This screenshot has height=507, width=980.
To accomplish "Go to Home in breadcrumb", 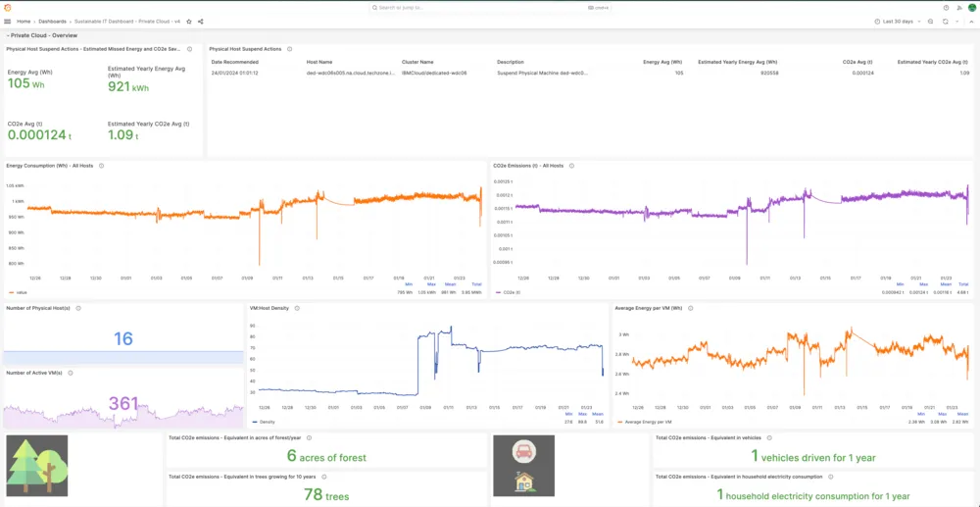I will click(24, 21).
